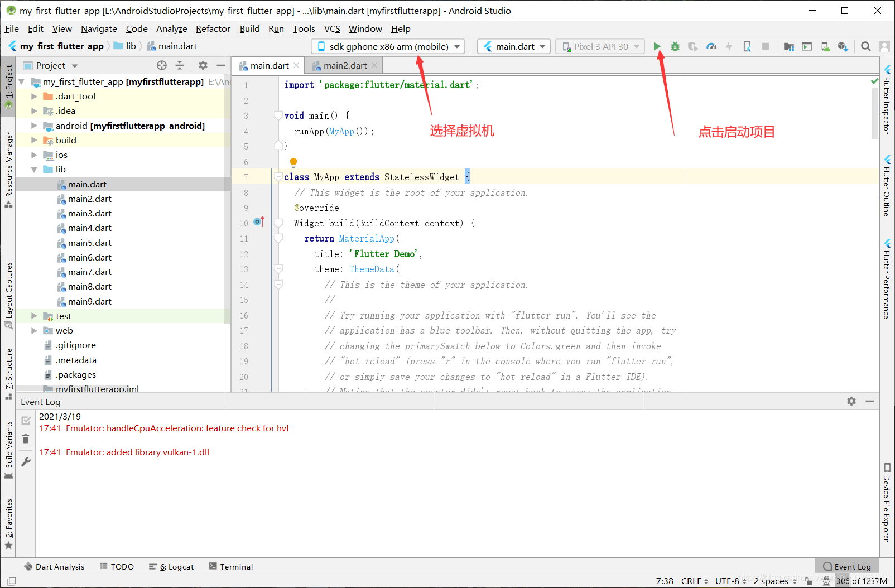Fold main function at line 3 gutter
This screenshot has width=895, height=588.
pos(278,115)
